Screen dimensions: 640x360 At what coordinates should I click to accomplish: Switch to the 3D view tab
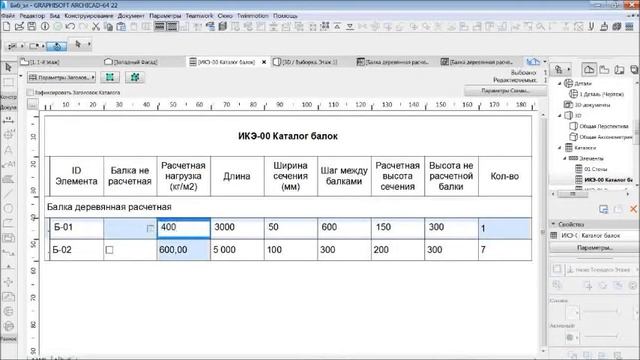coord(305,62)
